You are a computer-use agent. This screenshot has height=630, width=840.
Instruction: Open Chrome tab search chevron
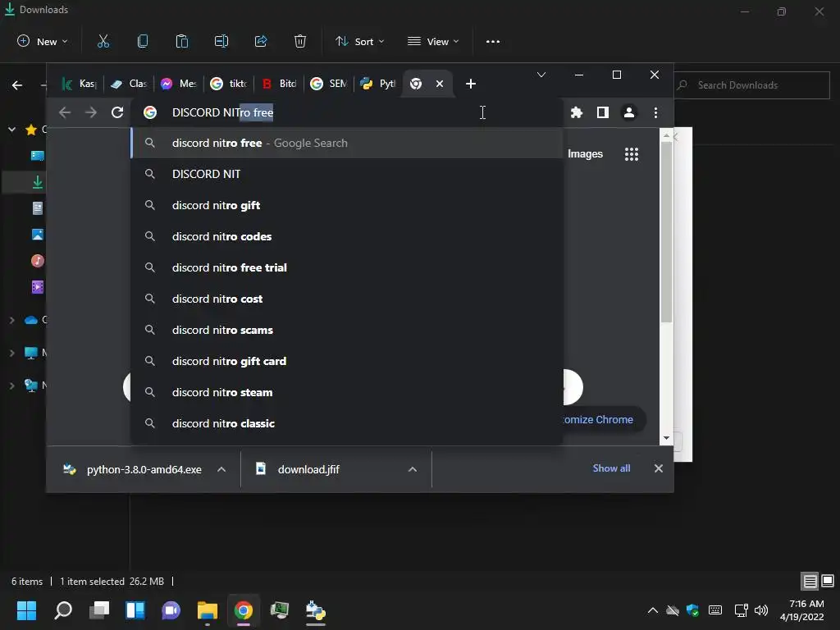point(541,75)
